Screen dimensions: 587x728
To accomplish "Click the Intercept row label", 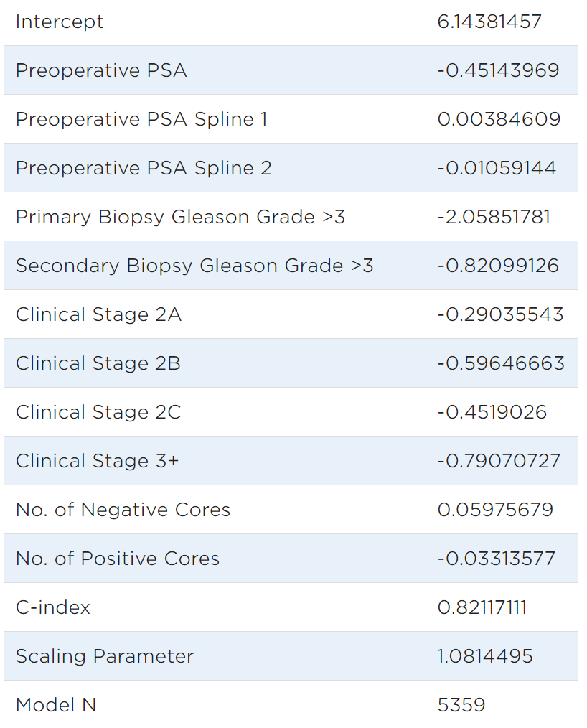I will point(60,22).
